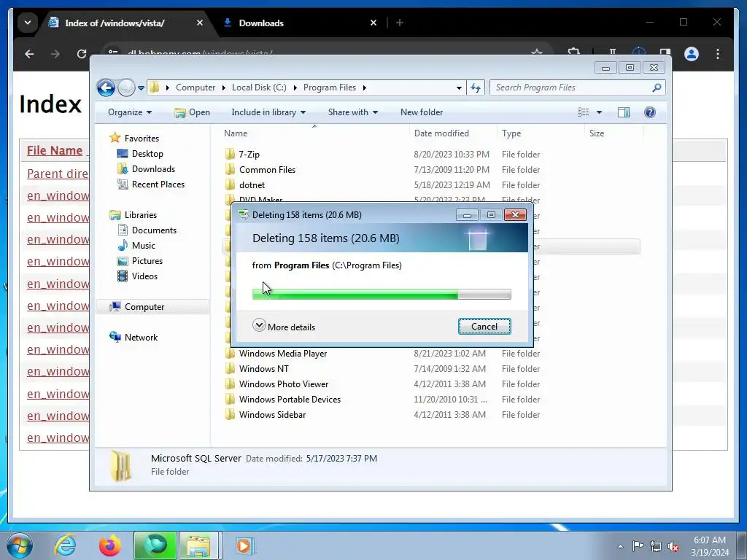Launch Internet Explorer from the taskbar
Screen dimensions: 747x560
click(65, 545)
